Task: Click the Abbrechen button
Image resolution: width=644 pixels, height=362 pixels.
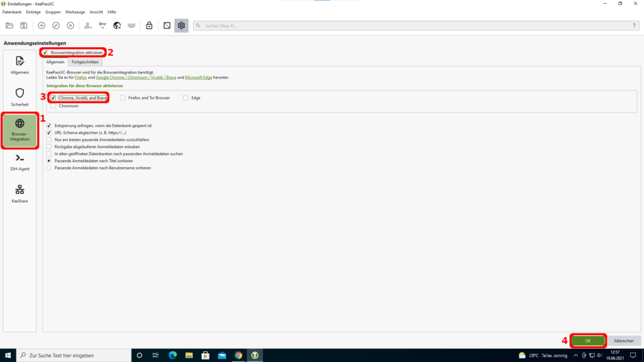Action: tap(623, 341)
